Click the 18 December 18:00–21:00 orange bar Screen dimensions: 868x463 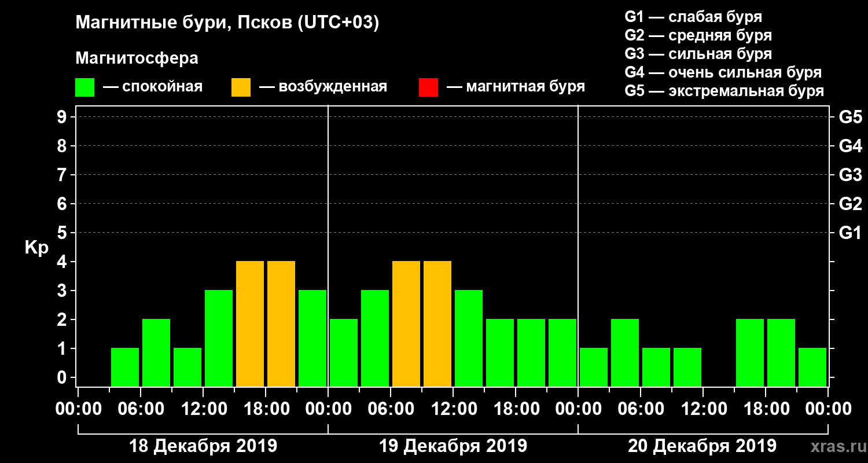tap(281, 324)
